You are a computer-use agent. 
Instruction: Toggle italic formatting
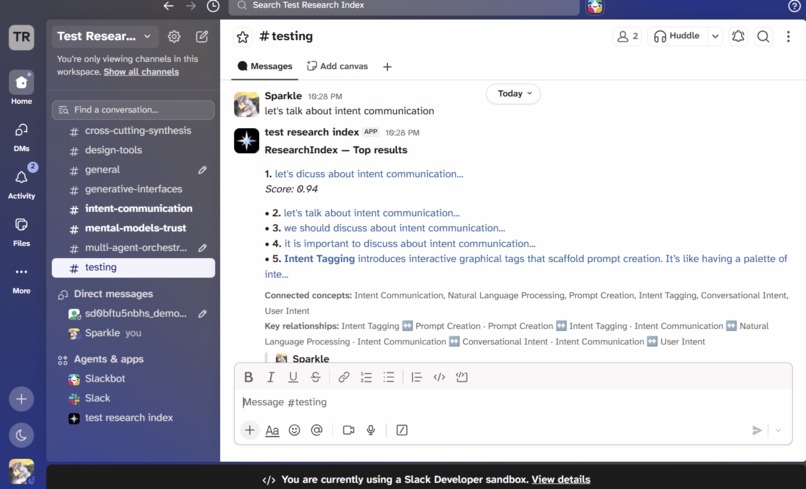[x=270, y=377]
